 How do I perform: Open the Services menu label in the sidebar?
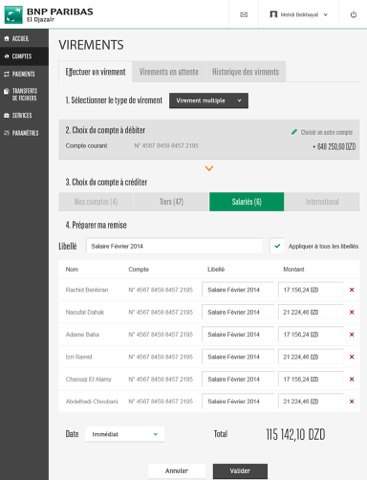22,115
